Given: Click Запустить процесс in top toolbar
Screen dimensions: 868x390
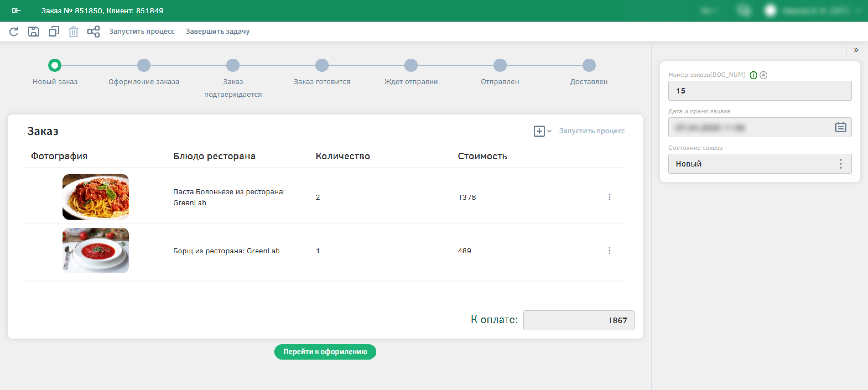Looking at the screenshot, I should [142, 31].
